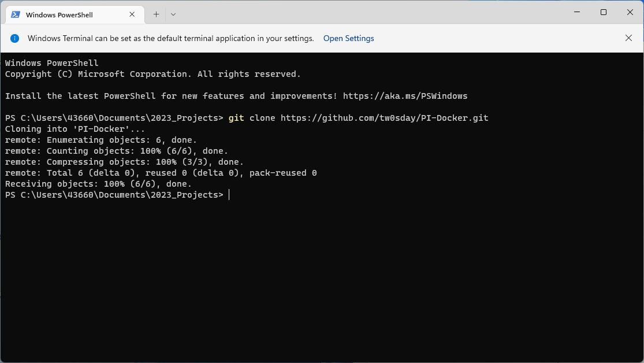This screenshot has width=644, height=363.
Task: Click the 'Windows PowerShell' header line in terminal
Action: coord(52,64)
